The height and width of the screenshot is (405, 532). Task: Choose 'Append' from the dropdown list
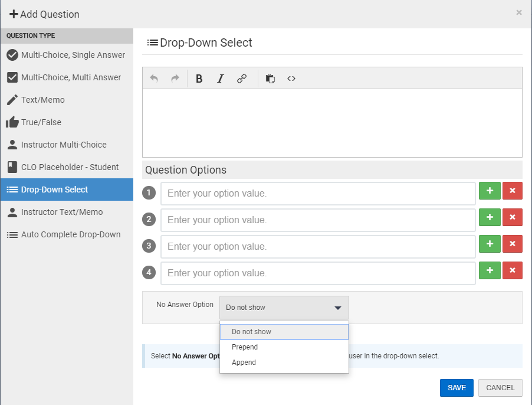click(284, 362)
